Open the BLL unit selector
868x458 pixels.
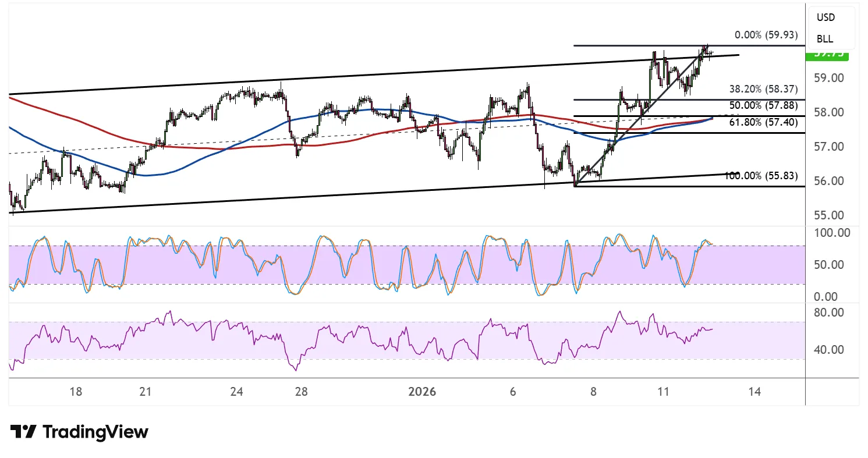824,39
